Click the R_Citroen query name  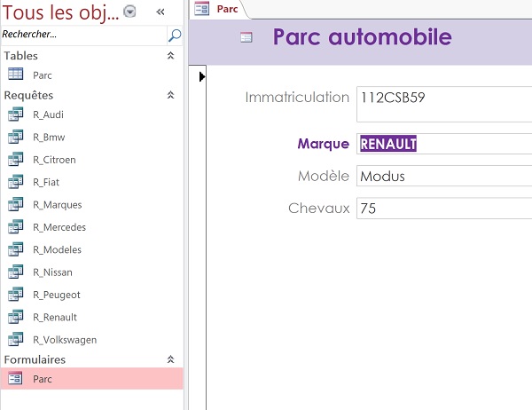click(54, 160)
